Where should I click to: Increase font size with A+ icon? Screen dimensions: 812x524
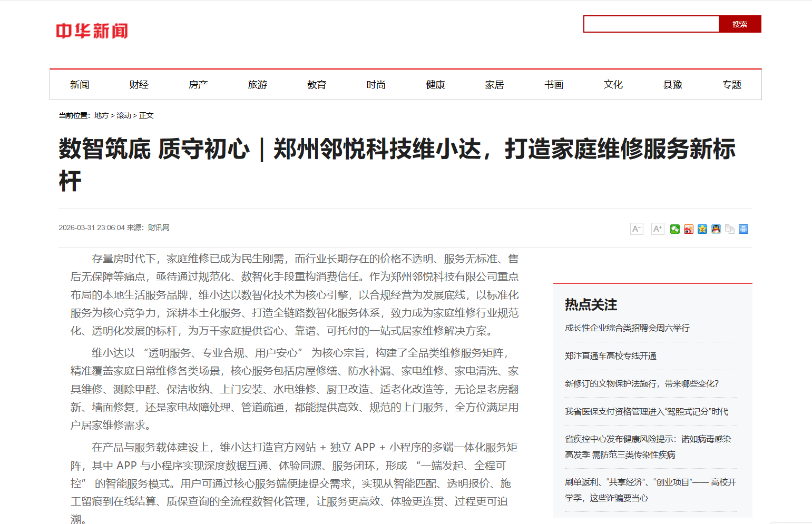click(x=657, y=229)
